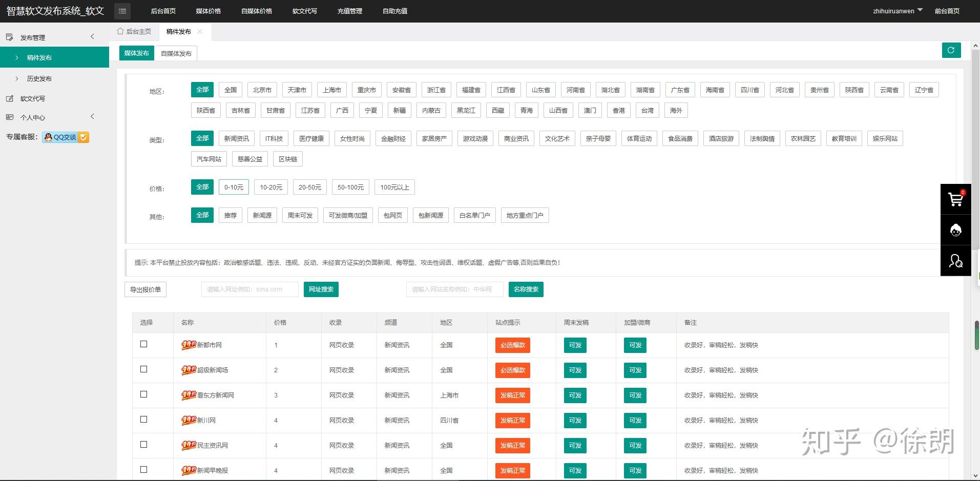Switch to the 后台主页 page tab
This screenshot has height=481, width=980.
(134, 31)
